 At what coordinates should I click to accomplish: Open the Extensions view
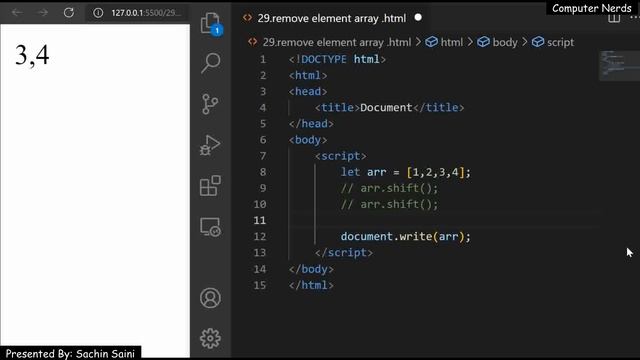click(x=210, y=186)
